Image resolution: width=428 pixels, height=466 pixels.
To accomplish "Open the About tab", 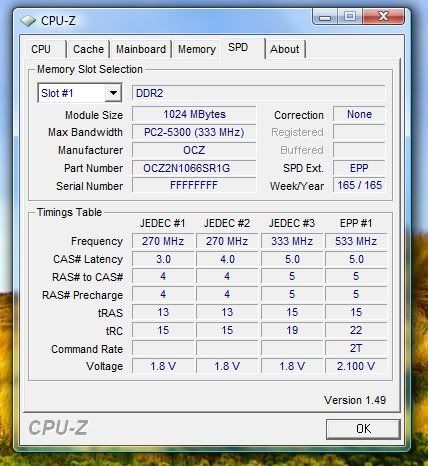I will click(x=285, y=49).
